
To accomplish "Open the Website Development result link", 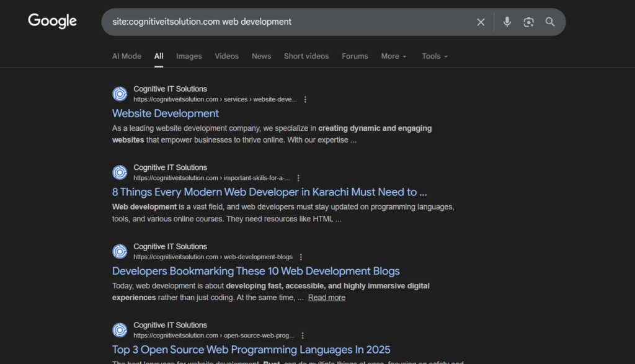I will point(166,113).
